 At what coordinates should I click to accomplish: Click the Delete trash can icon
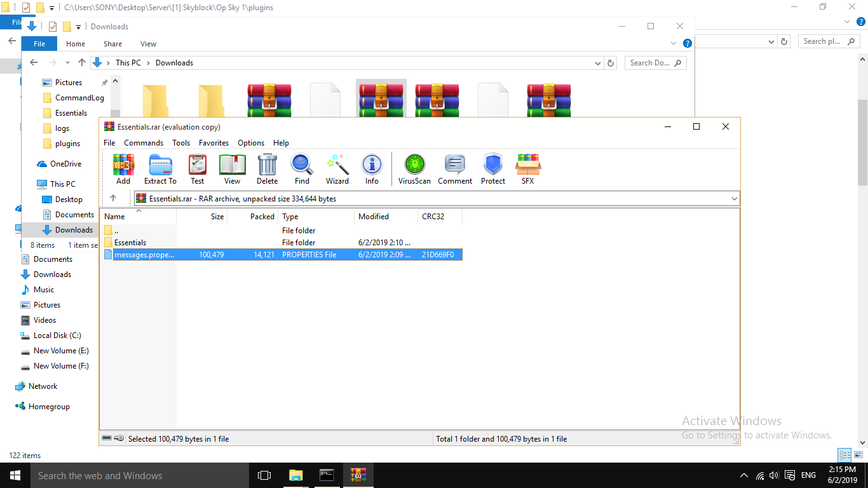coord(268,169)
